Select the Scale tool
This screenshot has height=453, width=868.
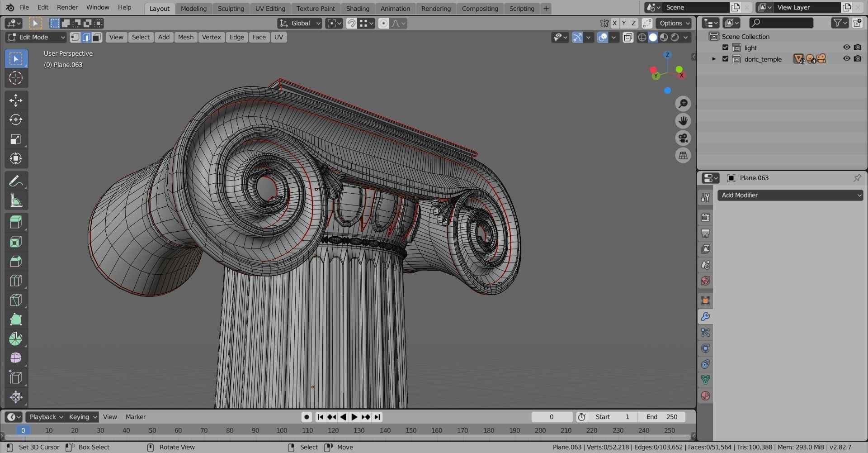click(x=16, y=139)
